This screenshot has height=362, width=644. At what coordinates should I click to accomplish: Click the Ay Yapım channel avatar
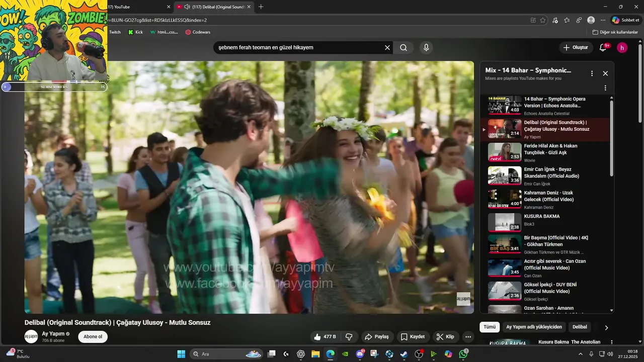click(x=31, y=337)
